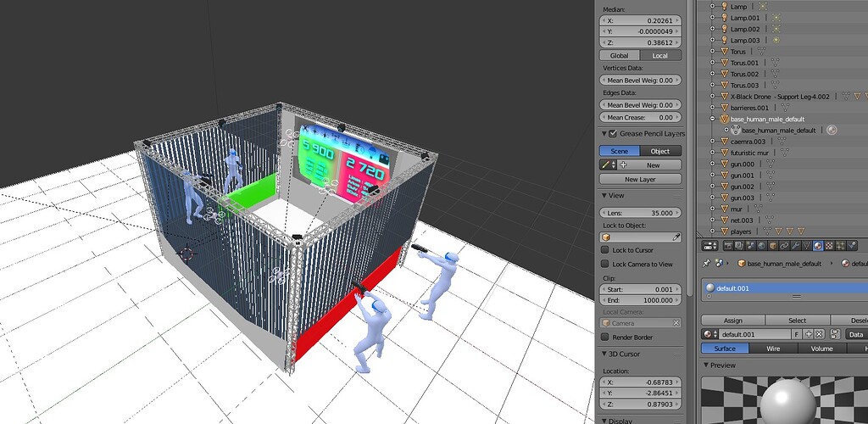Add new material with the plus icon
This screenshot has height=424, width=868.
point(809,334)
